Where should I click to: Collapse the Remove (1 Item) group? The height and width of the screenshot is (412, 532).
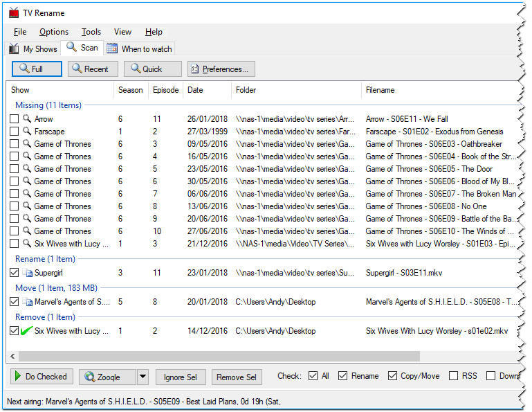tap(45, 317)
